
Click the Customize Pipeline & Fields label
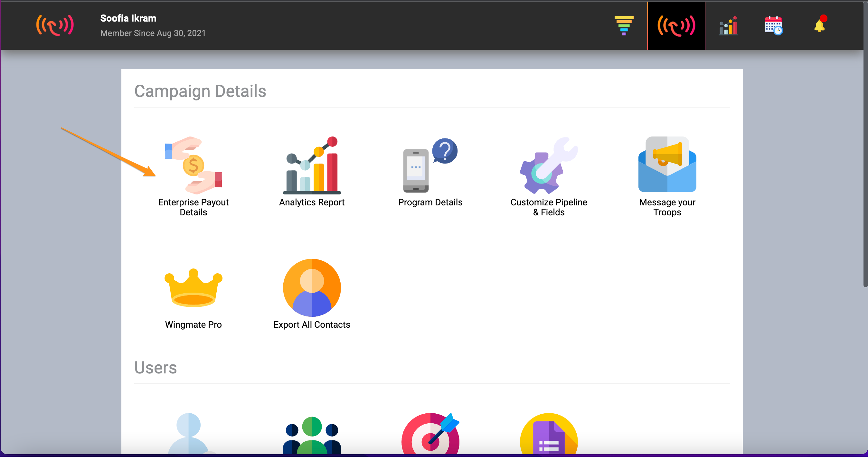[549, 207]
